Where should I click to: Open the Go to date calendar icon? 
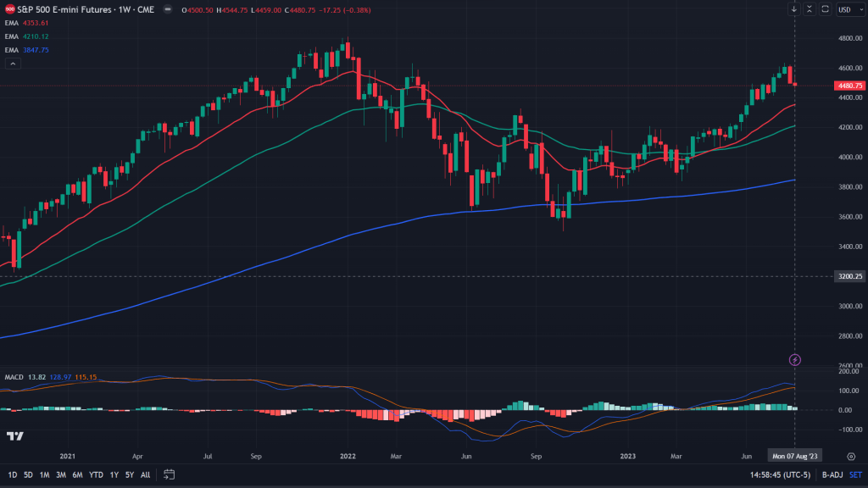click(169, 474)
